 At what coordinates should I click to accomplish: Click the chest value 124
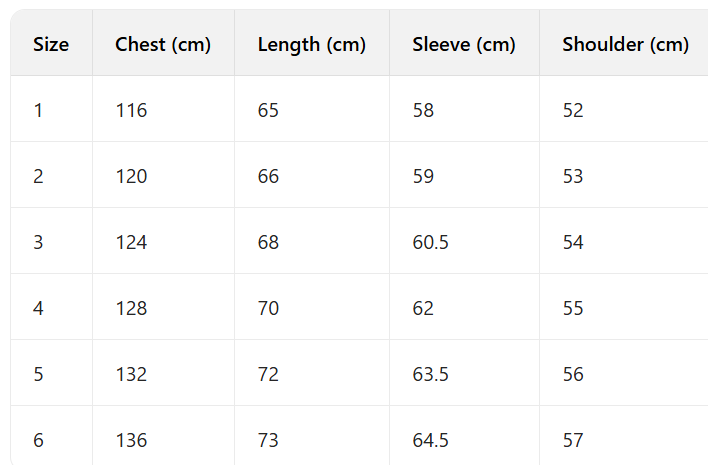(131, 242)
